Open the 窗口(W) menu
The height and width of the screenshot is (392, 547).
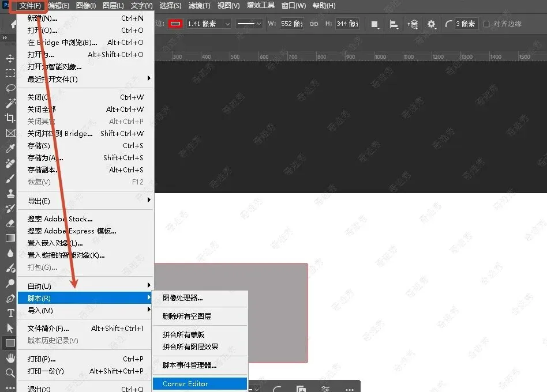pos(293,6)
